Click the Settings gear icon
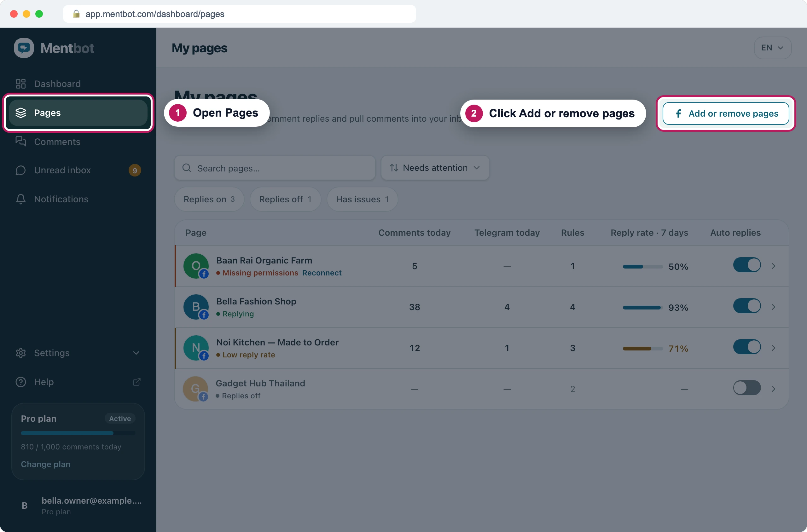 click(21, 353)
